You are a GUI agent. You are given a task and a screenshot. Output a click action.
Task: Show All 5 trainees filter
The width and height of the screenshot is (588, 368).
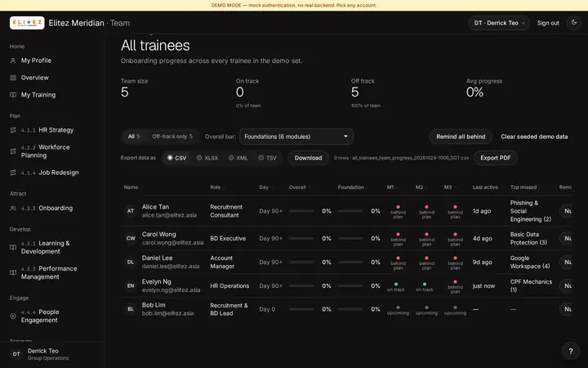pos(134,137)
